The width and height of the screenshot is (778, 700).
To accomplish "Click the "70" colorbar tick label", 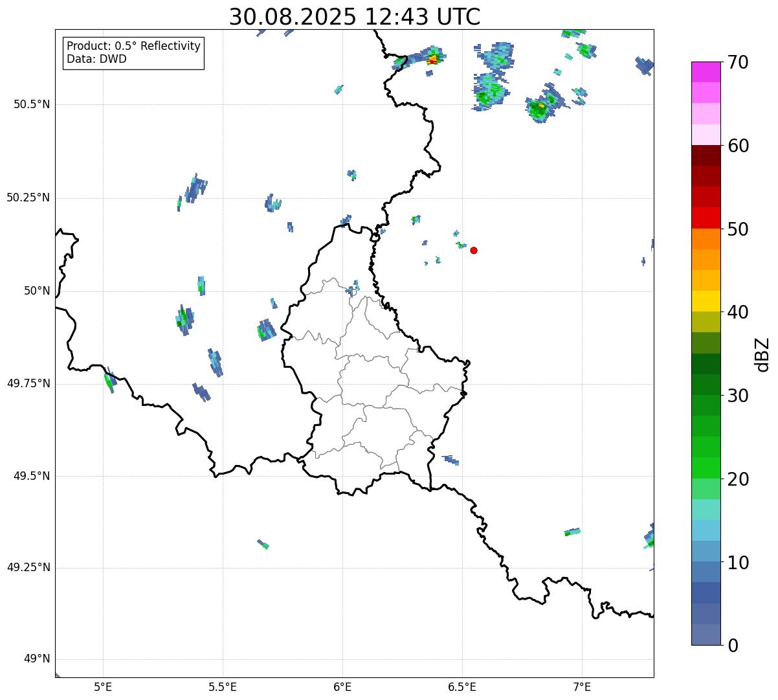I will click(737, 63).
